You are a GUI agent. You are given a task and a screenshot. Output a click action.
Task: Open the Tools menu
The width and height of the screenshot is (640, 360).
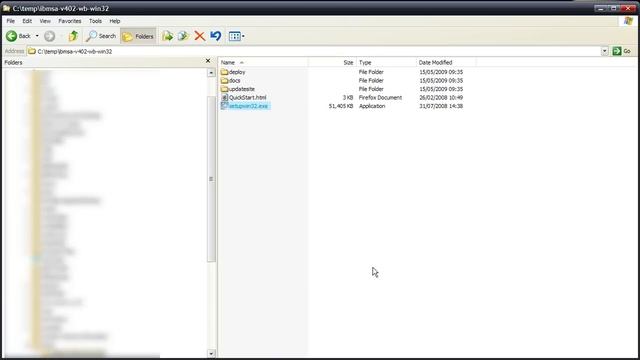[x=96, y=21]
